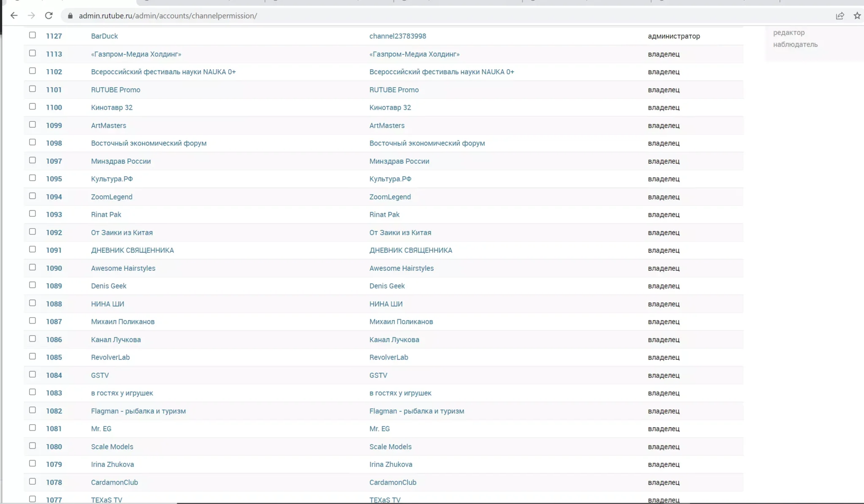Select the checkbox for «Газпром-Медиа Холдинг»
Image resolution: width=864 pixels, height=504 pixels.
(x=32, y=53)
